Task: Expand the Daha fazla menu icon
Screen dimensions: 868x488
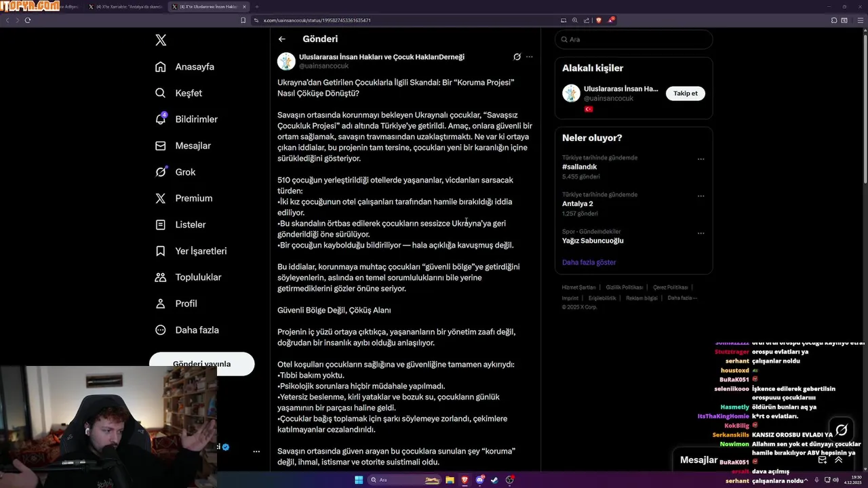Action: tap(161, 330)
